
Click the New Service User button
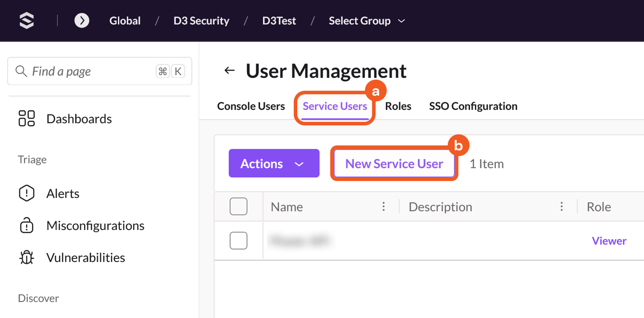tap(394, 164)
